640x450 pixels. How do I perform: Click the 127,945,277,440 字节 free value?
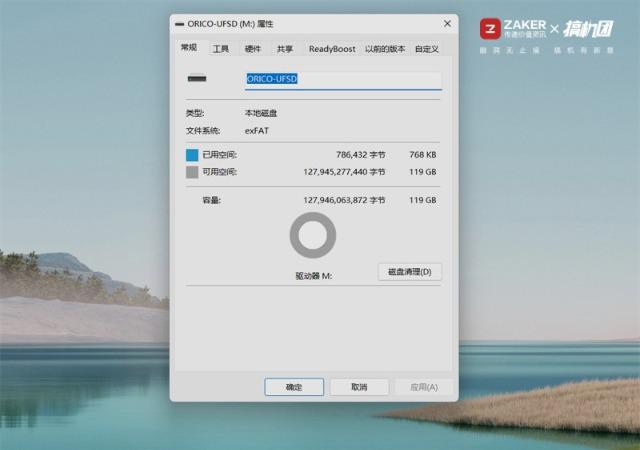(x=344, y=172)
